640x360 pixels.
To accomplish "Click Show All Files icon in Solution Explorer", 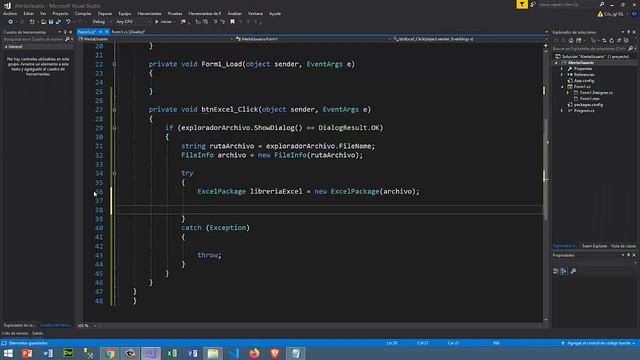I will click(626, 40).
